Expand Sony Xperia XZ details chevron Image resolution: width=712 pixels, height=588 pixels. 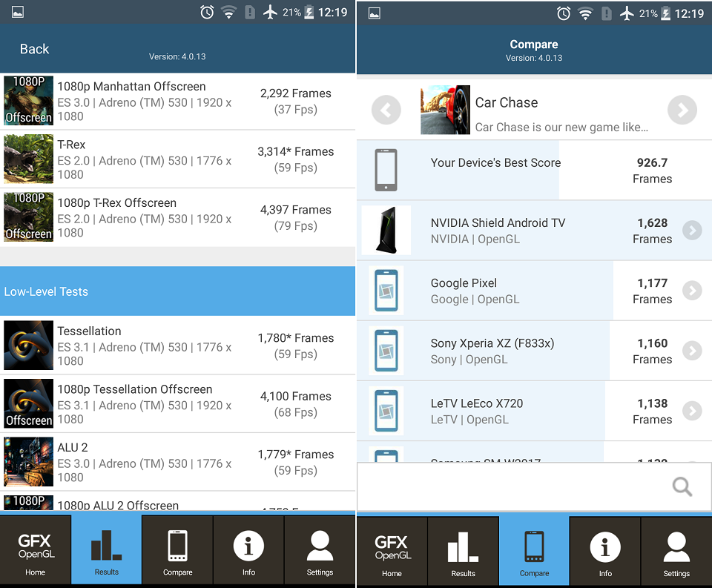[692, 351]
